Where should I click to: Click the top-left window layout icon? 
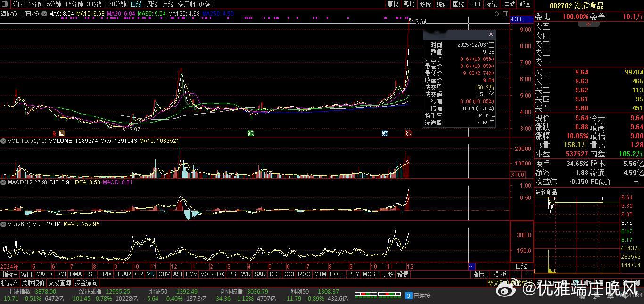(4, 4)
